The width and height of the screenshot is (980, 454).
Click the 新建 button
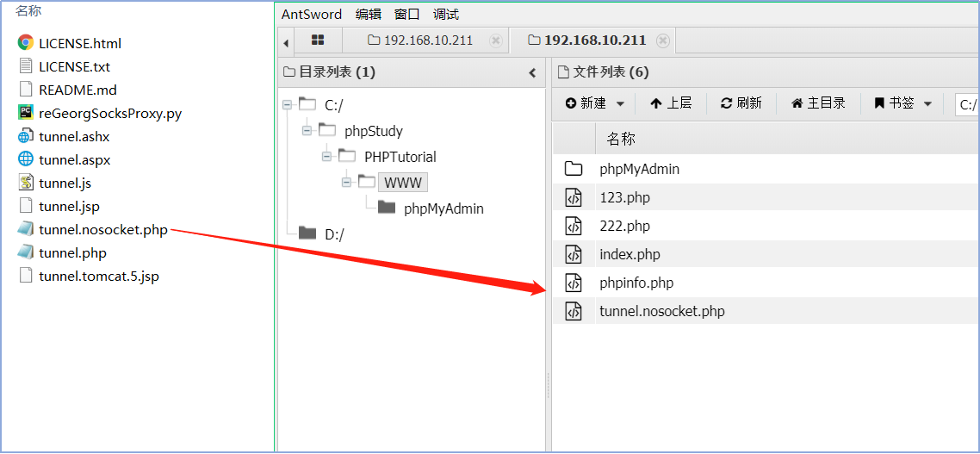tap(586, 103)
